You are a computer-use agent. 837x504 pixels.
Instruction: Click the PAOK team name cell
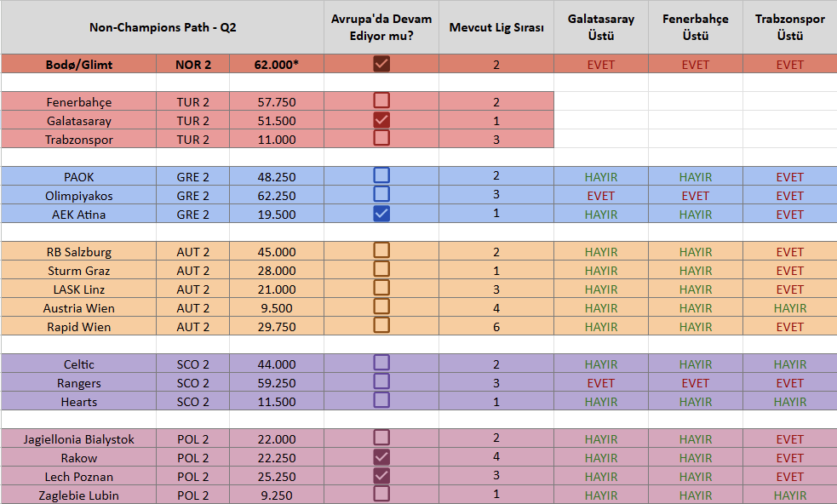(x=79, y=177)
